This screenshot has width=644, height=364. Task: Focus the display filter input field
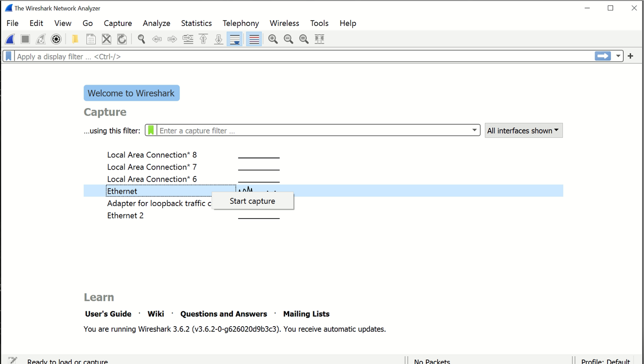[304, 56]
